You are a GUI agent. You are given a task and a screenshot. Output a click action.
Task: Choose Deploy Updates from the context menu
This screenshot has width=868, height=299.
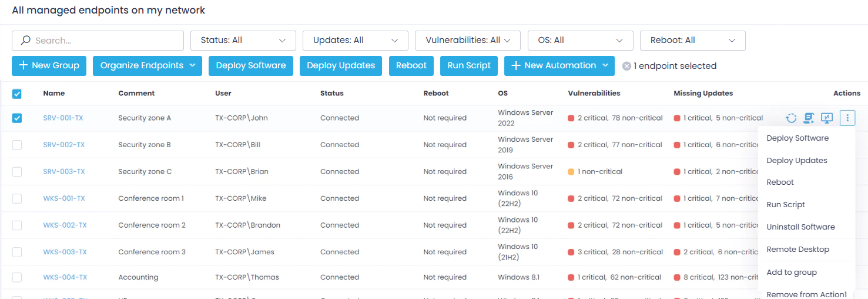coord(797,161)
